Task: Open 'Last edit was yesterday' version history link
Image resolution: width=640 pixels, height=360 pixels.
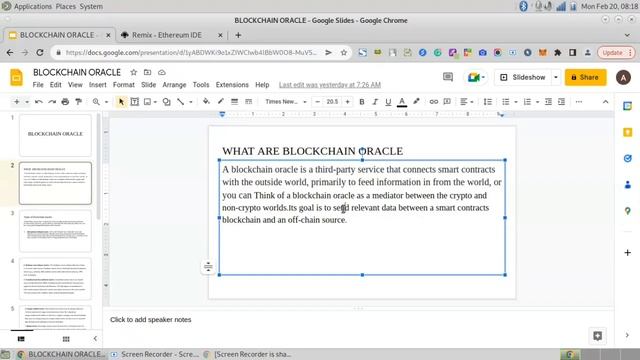Action: tap(330, 85)
